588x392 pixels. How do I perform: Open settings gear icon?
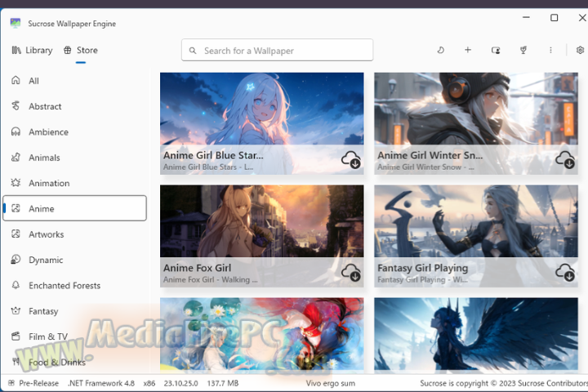[580, 50]
